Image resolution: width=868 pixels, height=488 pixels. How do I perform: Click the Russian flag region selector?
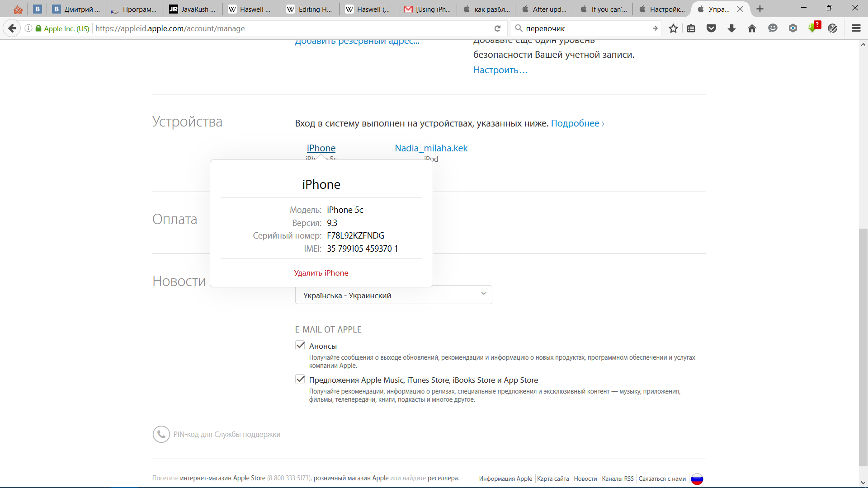click(697, 479)
